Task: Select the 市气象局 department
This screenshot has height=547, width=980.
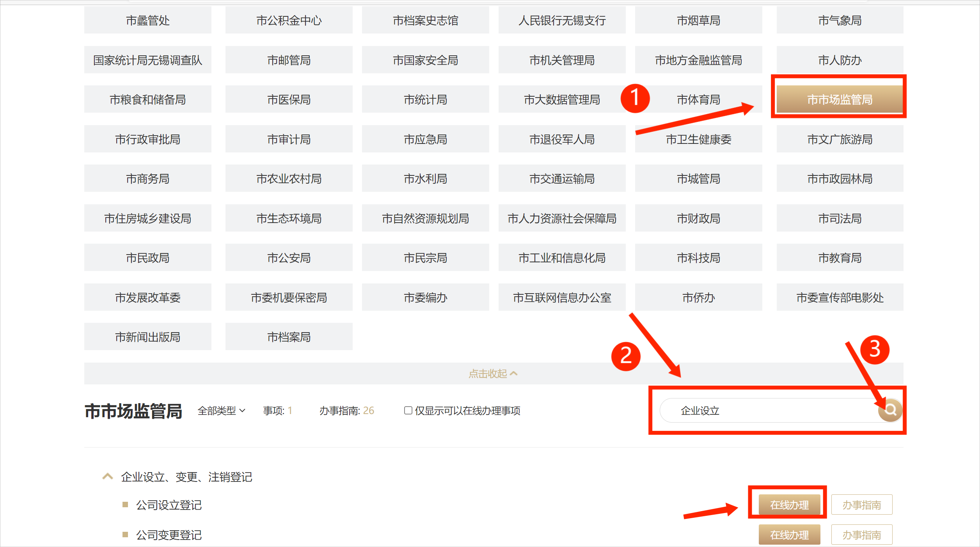Action: (840, 20)
